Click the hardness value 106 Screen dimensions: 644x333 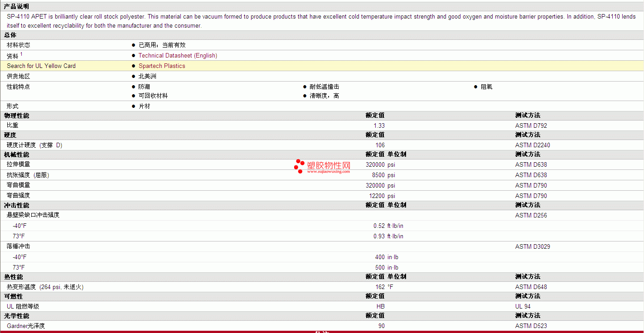pyautogui.click(x=380, y=145)
